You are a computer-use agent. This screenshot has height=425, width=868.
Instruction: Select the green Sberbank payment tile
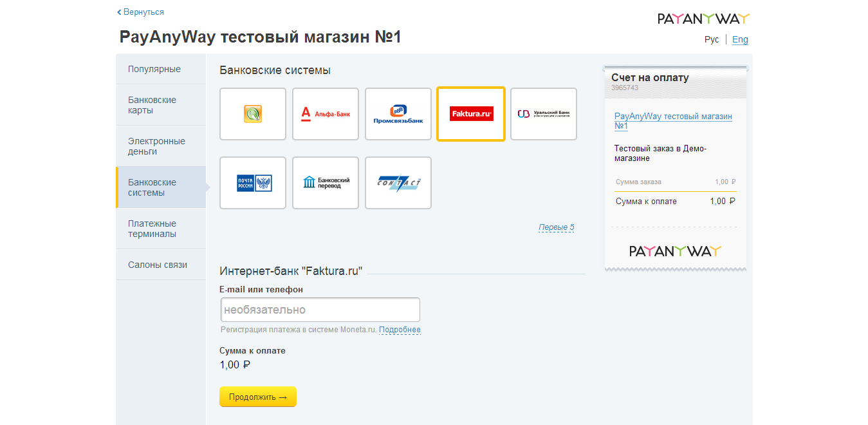click(x=253, y=114)
